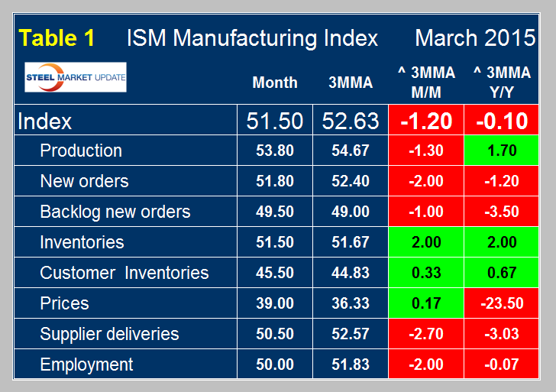Click the Supplier deliveries row label
Screen dimensions: 556x392
pos(109,334)
